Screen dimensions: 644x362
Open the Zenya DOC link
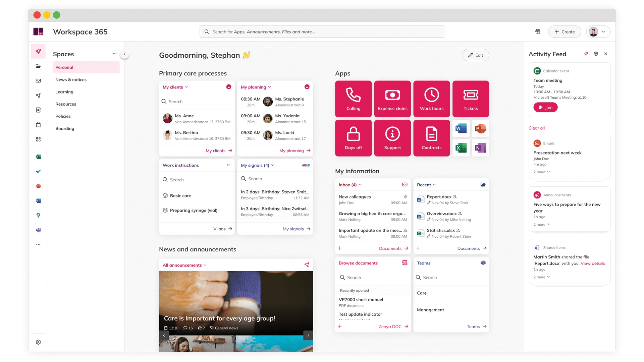(x=393, y=326)
